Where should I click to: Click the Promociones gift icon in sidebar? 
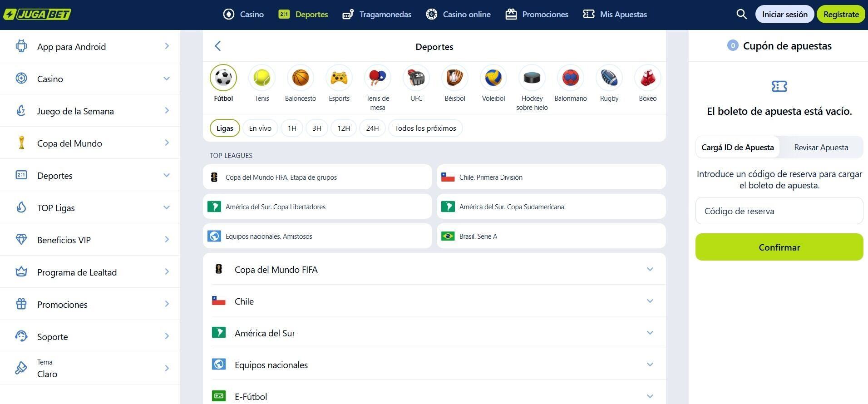pos(21,304)
